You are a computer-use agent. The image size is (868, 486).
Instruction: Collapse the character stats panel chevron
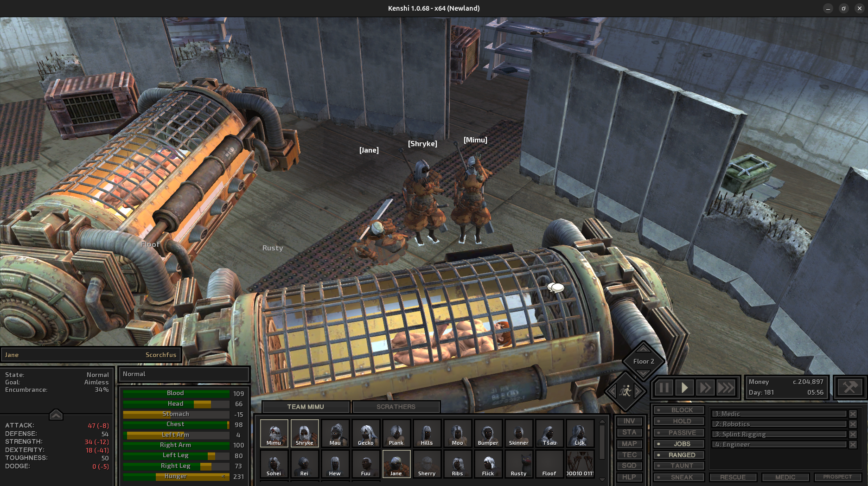click(56, 414)
